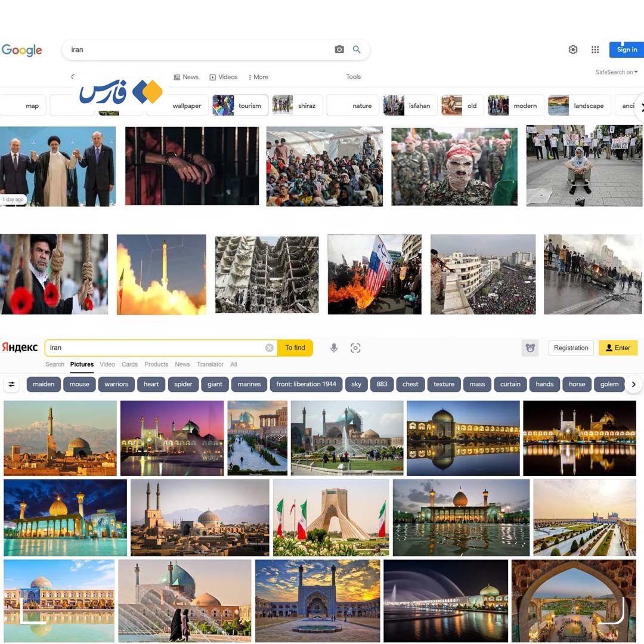Open the Azadi Tower image thumbnail

(330, 518)
